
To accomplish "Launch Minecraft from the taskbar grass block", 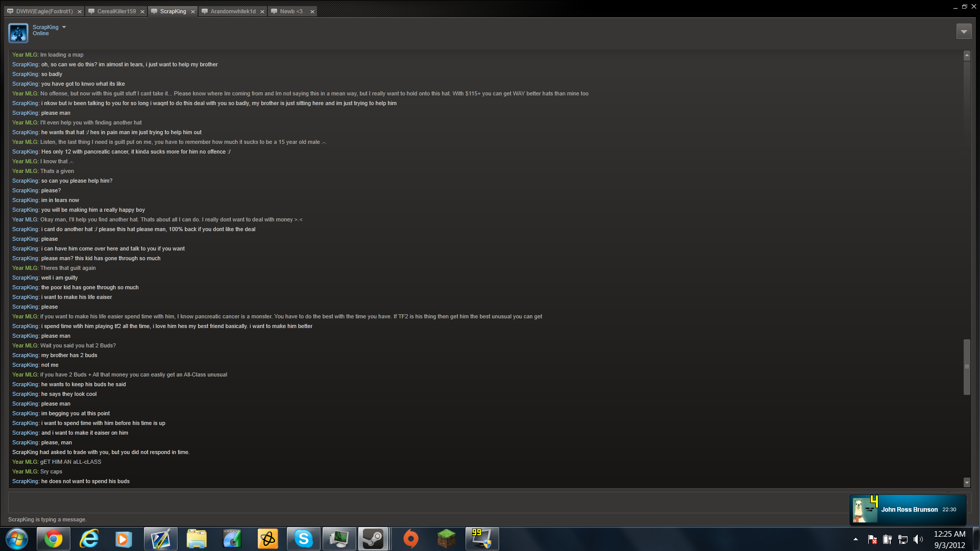I will (x=446, y=539).
